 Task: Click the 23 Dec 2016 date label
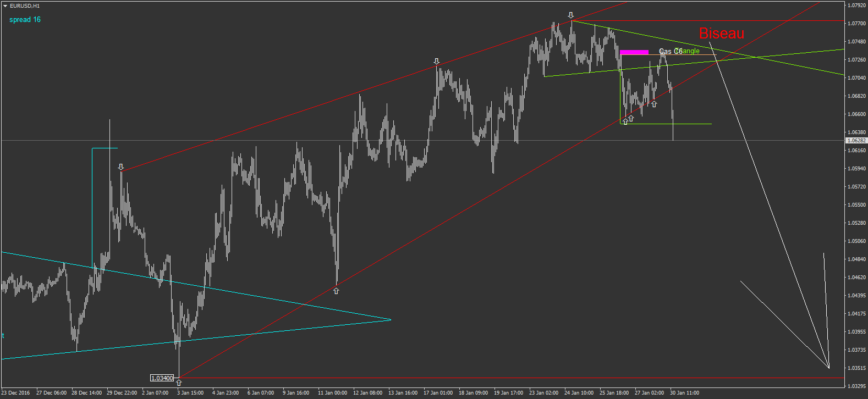click(15, 393)
